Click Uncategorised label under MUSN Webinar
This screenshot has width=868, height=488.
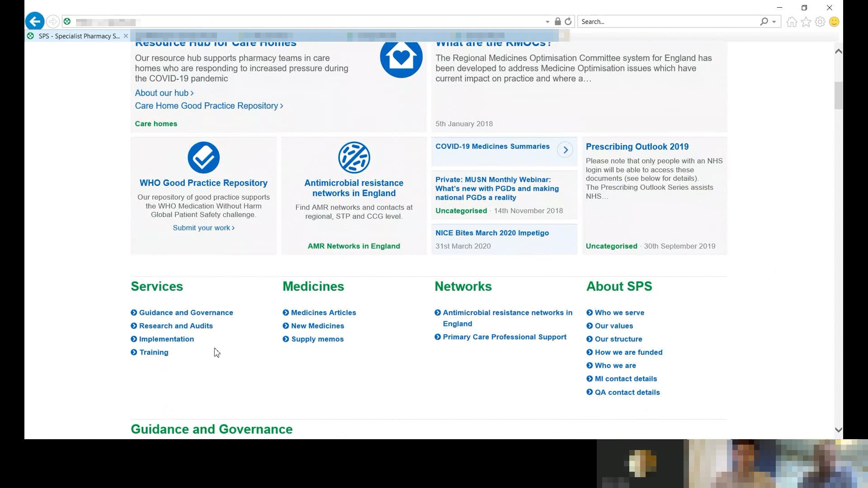[x=461, y=211]
